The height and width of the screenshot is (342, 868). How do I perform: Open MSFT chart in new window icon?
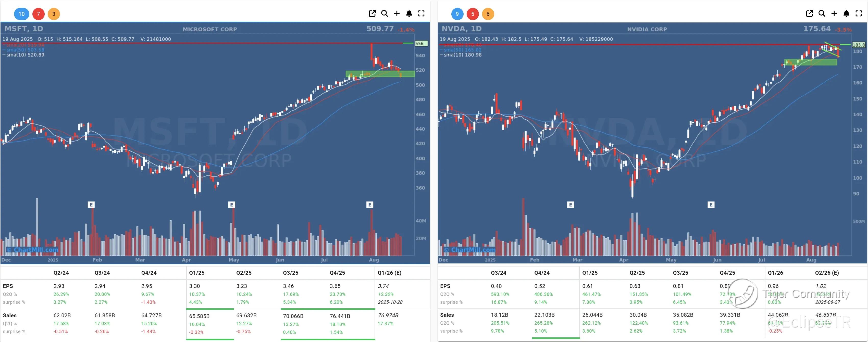pyautogui.click(x=372, y=14)
